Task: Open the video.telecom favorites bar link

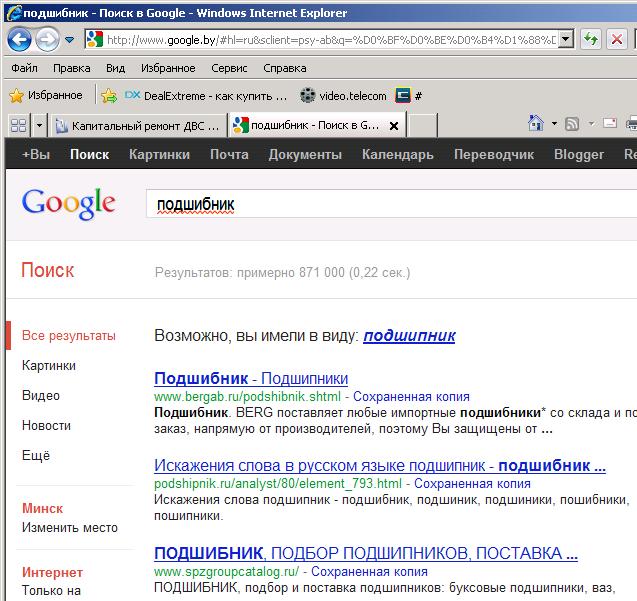Action: [x=343, y=96]
